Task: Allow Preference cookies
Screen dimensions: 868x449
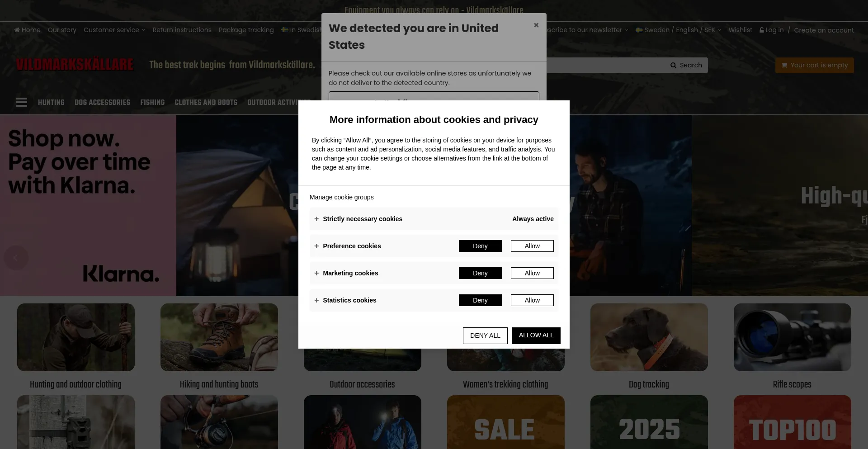Action: pos(532,246)
